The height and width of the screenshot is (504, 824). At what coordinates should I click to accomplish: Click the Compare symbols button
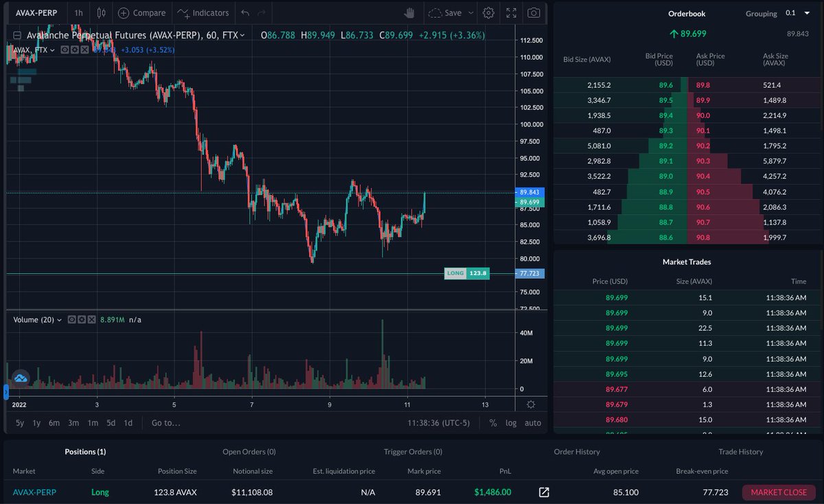click(141, 12)
